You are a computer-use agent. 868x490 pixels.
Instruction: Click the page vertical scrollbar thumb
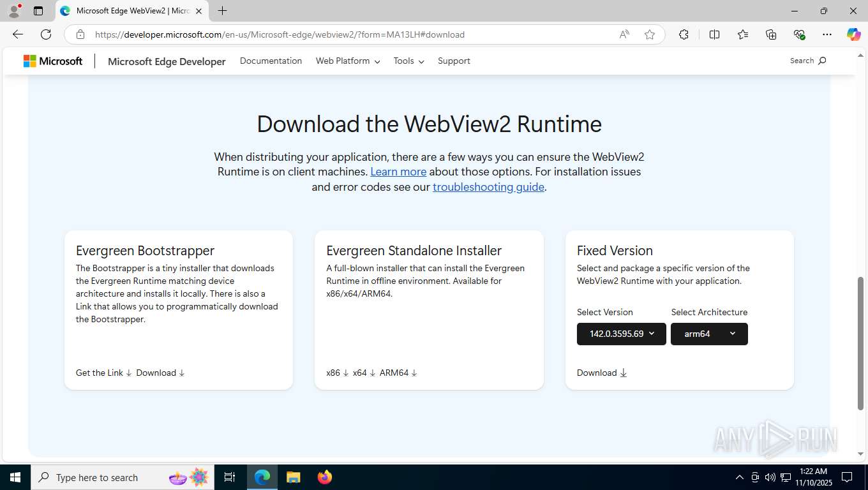860,343
